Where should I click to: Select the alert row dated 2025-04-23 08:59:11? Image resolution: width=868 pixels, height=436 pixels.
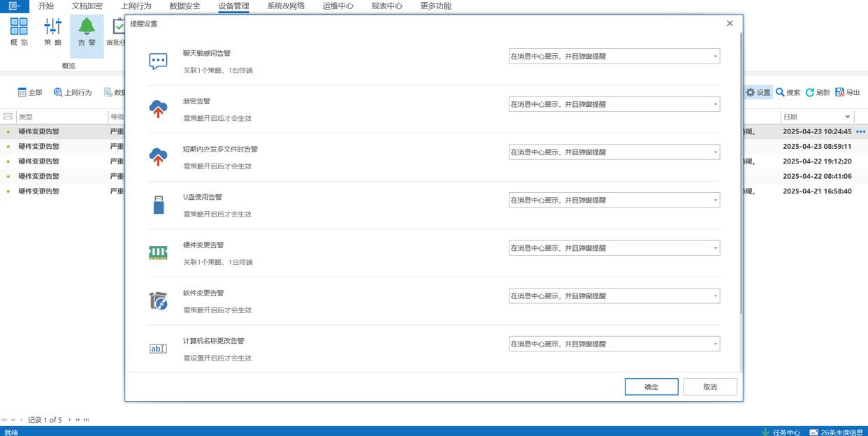point(434,146)
